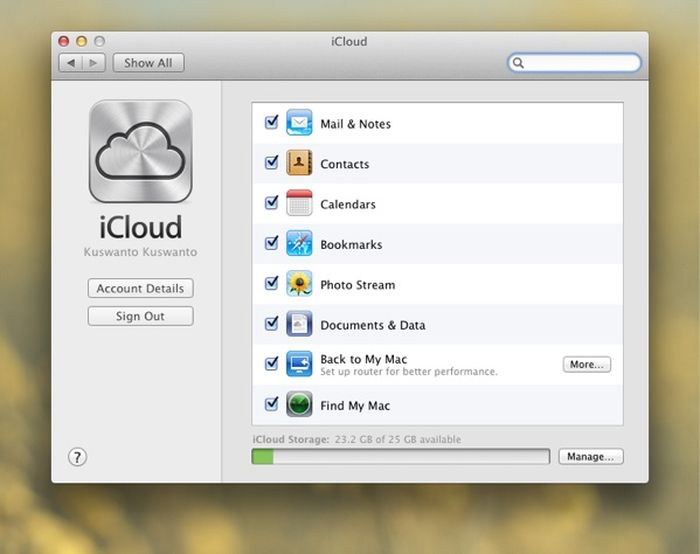The image size is (700, 554).
Task: Click the Show All button
Action: pyautogui.click(x=148, y=62)
